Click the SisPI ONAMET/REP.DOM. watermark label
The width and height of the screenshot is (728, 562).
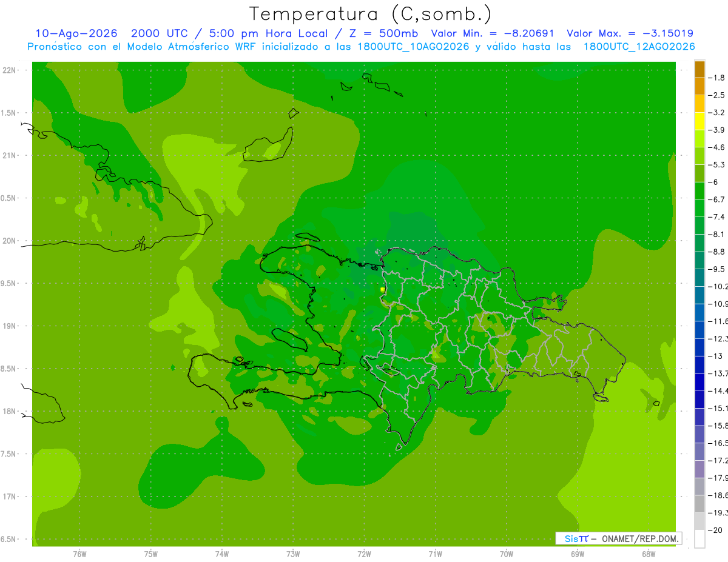(618, 538)
